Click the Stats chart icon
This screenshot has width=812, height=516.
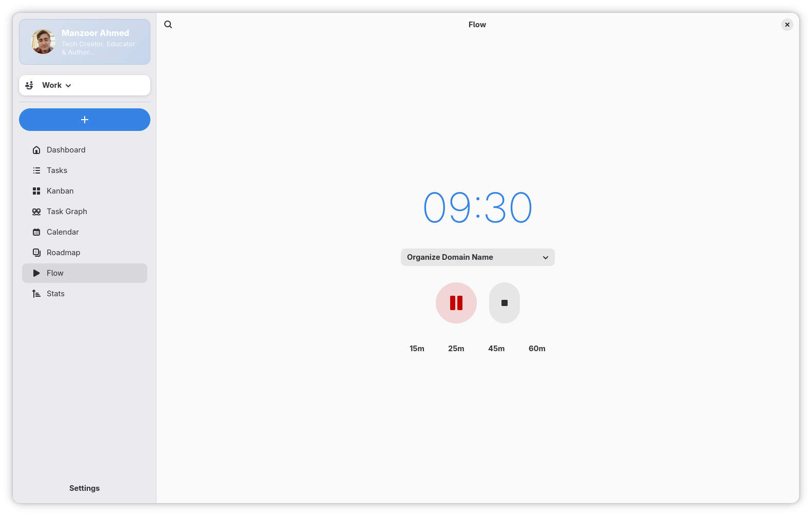[x=36, y=294]
